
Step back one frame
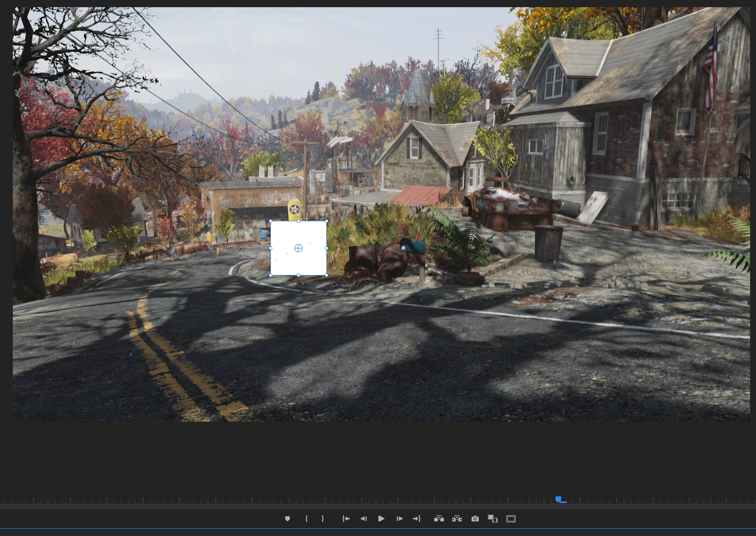tap(364, 519)
